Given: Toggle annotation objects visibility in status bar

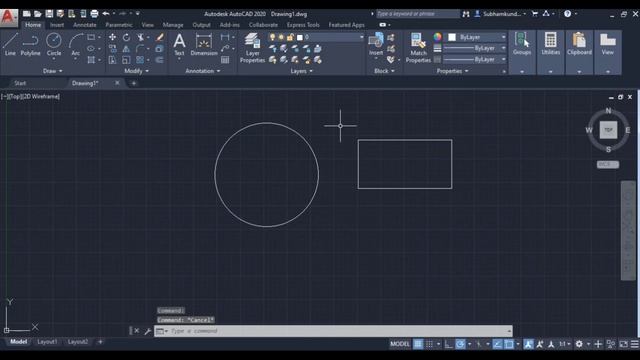Looking at the screenshot, I should tap(528, 344).
